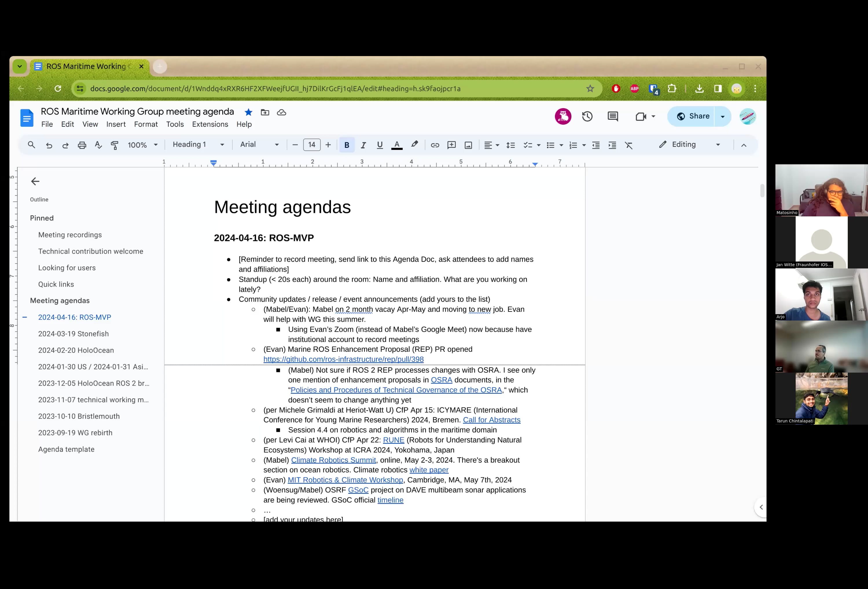The image size is (868, 589).
Task: Click the clear formatting icon
Action: click(629, 145)
